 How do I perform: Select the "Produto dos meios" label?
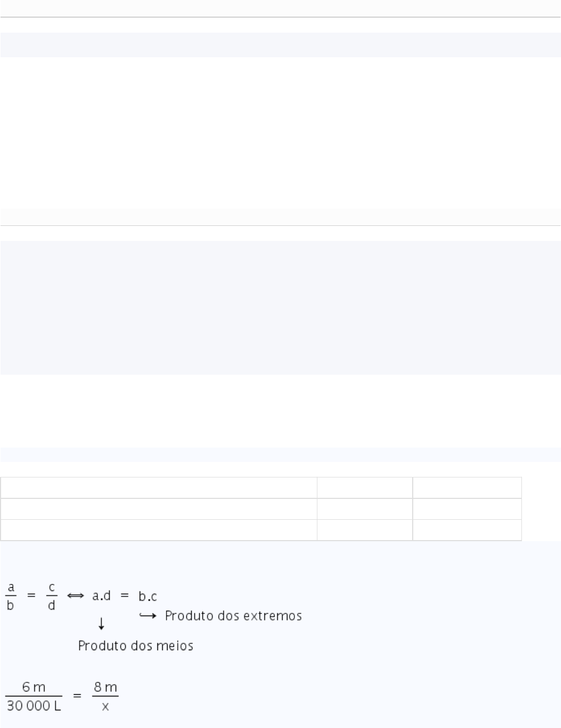[x=135, y=646]
